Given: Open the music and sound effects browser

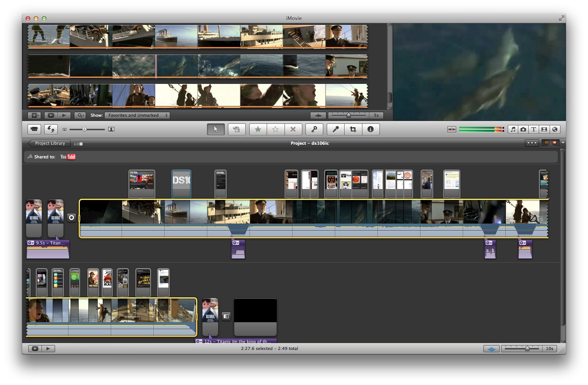Looking at the screenshot, I should (513, 129).
